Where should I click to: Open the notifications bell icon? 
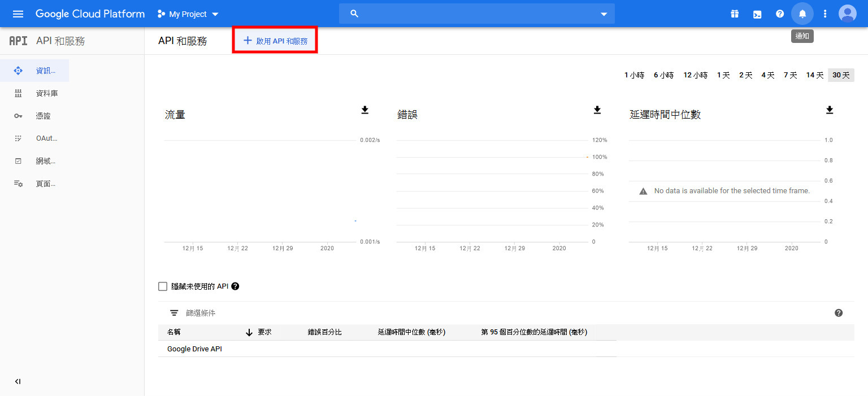(x=802, y=14)
